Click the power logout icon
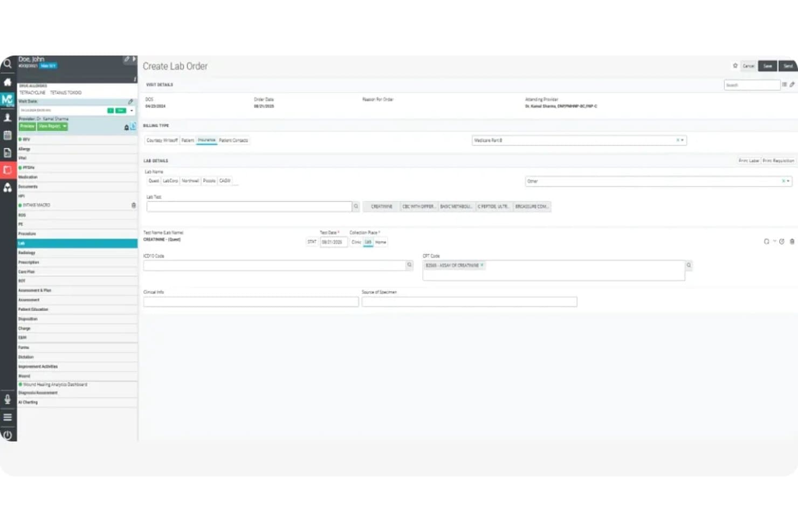Viewport: 798px width, 532px height. pos(8,434)
